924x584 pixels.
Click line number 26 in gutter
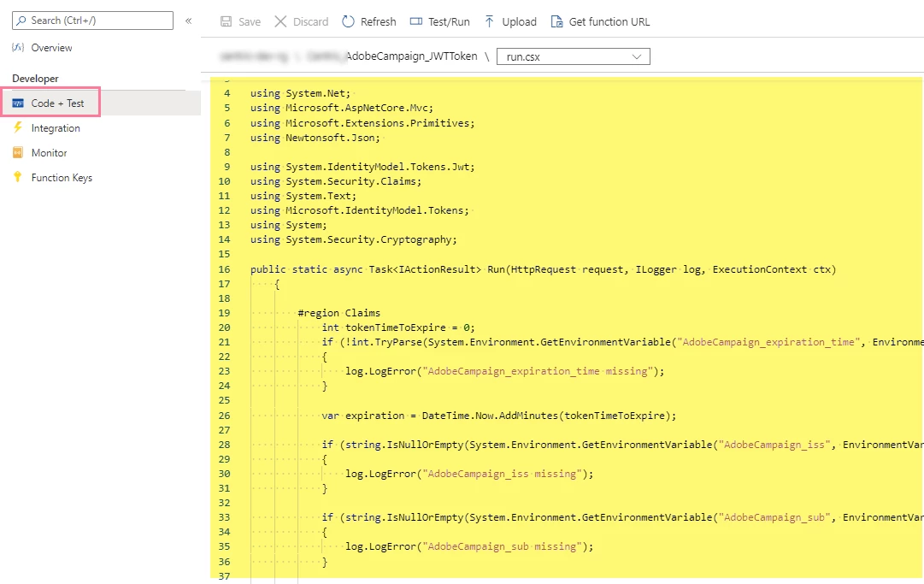(225, 416)
